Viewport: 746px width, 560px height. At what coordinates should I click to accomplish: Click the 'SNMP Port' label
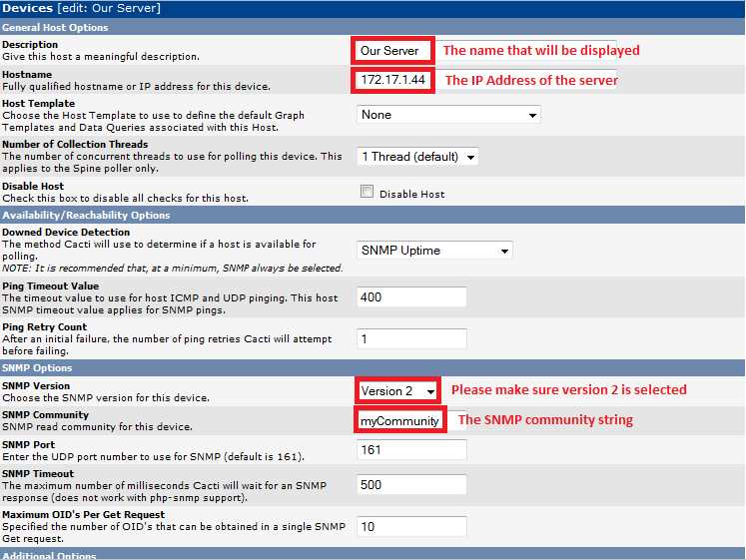29,444
